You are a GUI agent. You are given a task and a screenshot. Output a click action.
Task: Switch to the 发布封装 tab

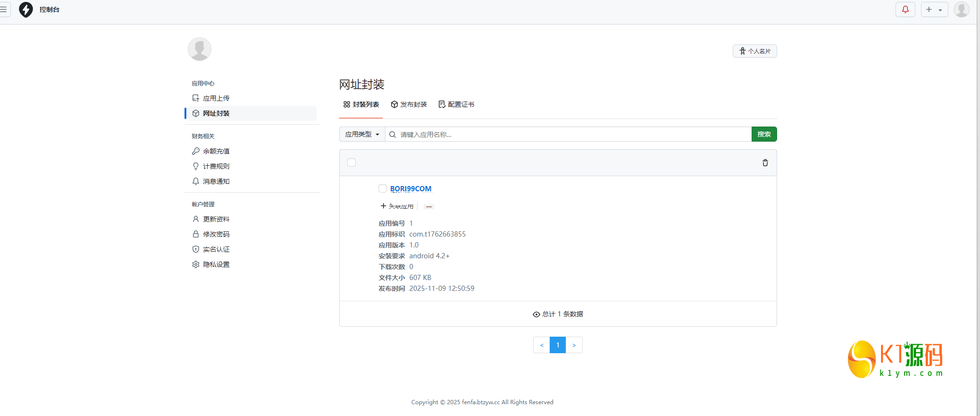(x=409, y=104)
